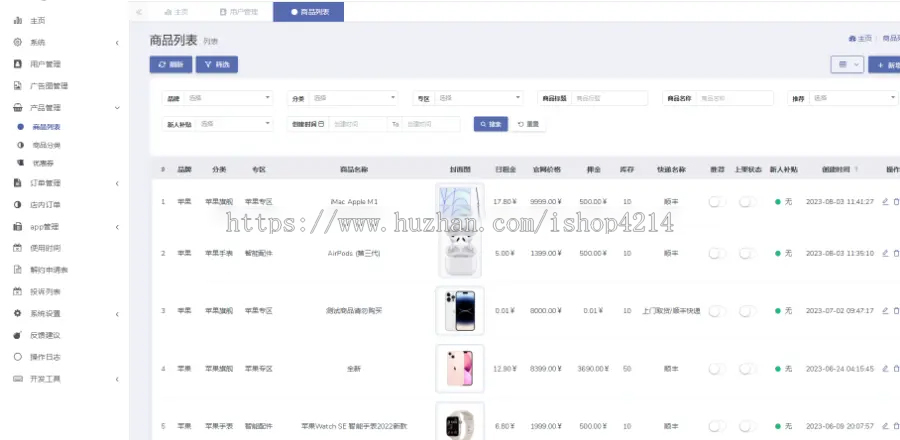Open 优惠券 in the sidebar
The width and height of the screenshot is (900, 440).
pyautogui.click(x=43, y=163)
